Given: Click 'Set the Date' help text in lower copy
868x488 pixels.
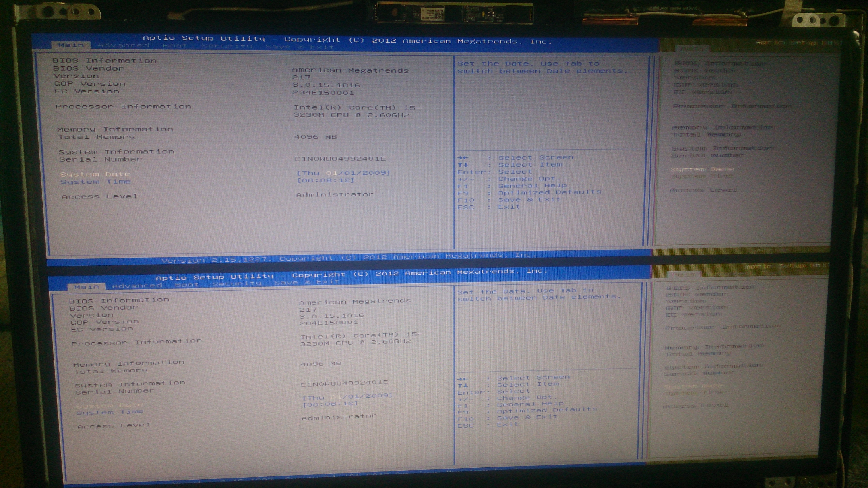Looking at the screenshot, I should click(539, 294).
